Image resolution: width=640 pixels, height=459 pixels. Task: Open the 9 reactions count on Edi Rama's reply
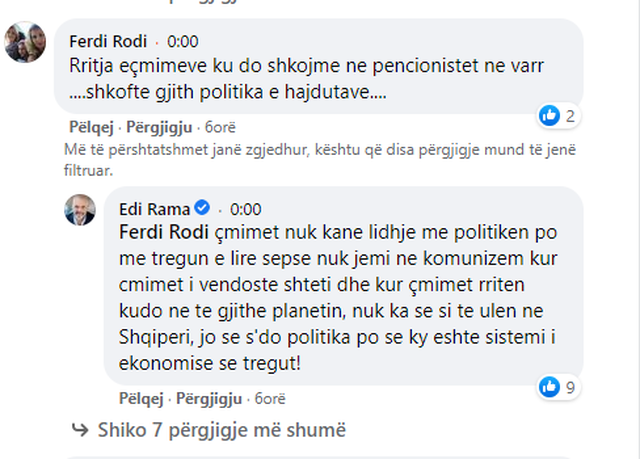(571, 385)
